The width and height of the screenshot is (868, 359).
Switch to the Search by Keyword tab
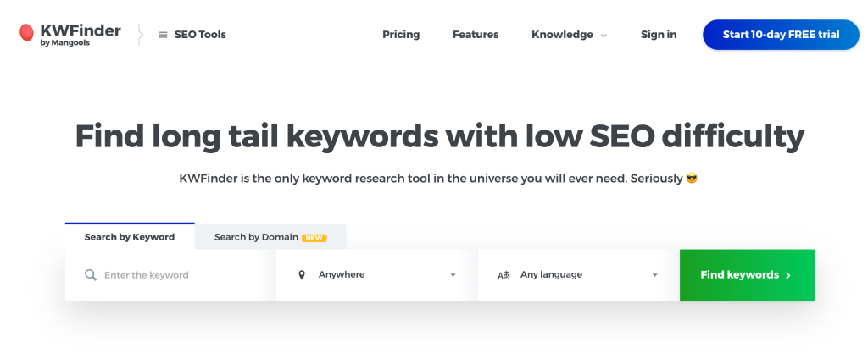click(130, 237)
